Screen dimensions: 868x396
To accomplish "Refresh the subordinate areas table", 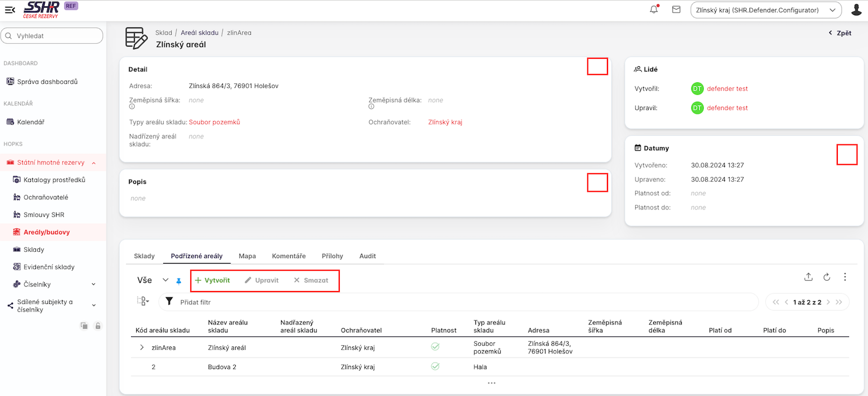I will click(827, 277).
